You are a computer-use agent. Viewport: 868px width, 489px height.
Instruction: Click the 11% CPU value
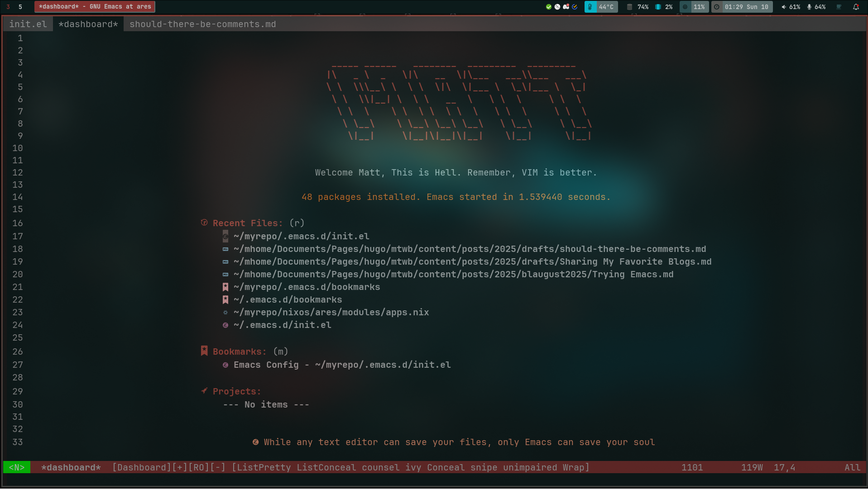(x=699, y=7)
